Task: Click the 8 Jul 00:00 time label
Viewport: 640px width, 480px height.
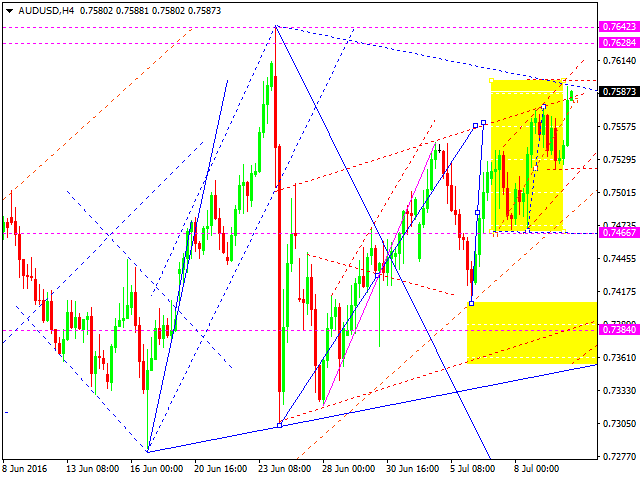Action: (x=536, y=469)
